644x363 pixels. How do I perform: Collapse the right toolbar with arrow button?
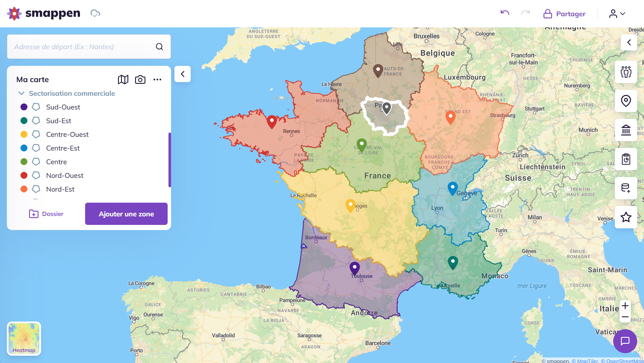tap(629, 42)
